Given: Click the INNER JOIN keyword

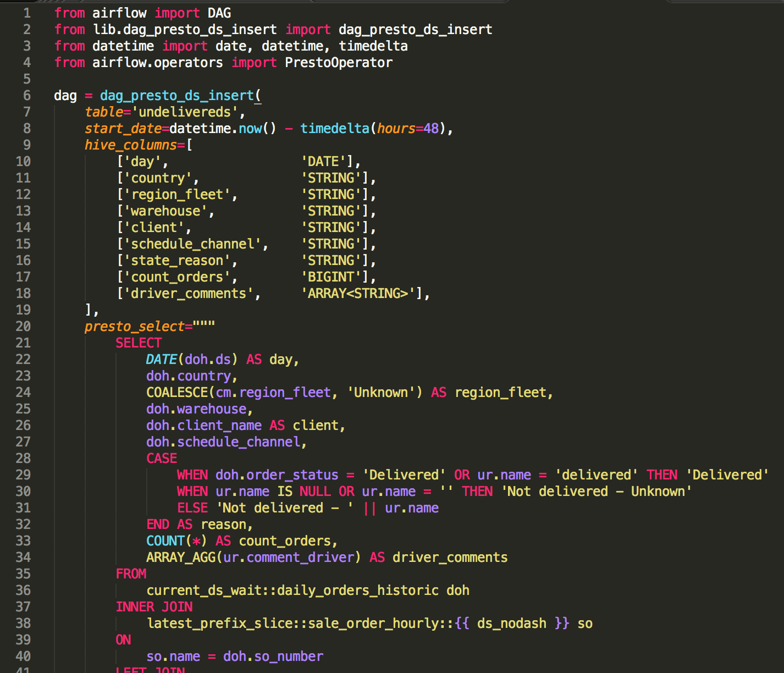Looking at the screenshot, I should tap(154, 607).
